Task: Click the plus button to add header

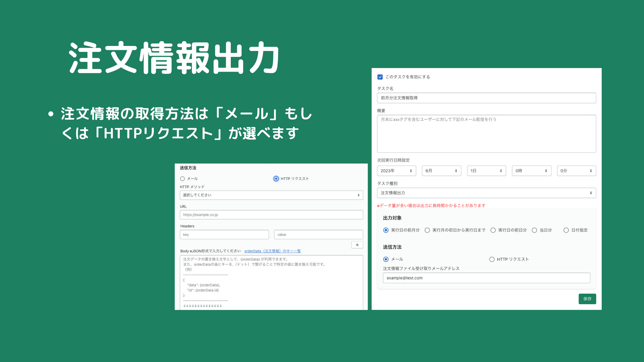Action: pyautogui.click(x=357, y=245)
